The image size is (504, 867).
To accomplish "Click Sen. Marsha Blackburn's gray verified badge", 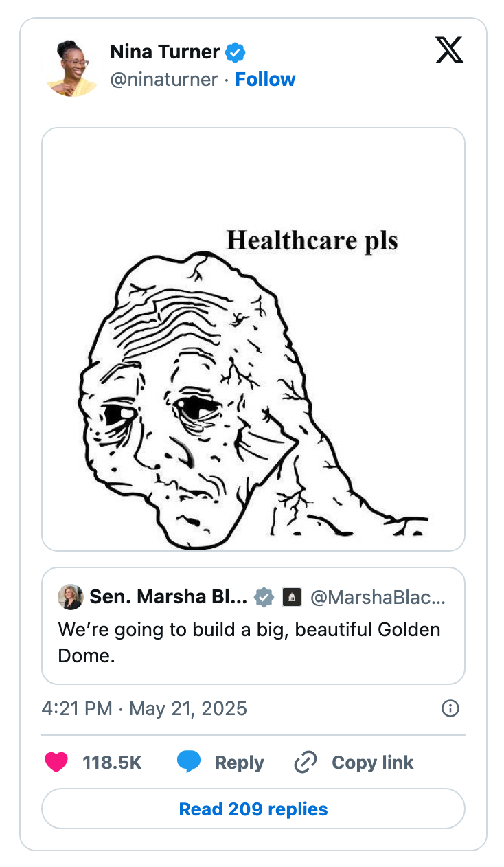I will coord(264,596).
